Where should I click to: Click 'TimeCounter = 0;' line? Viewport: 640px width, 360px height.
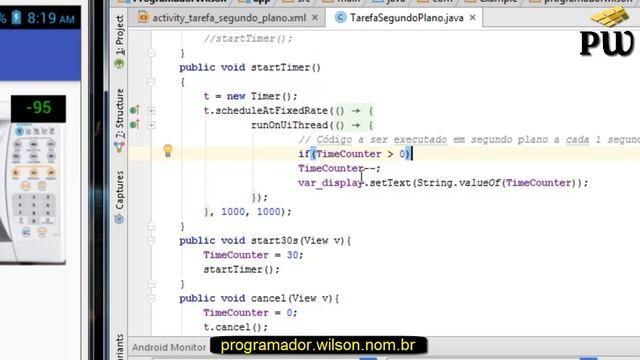250,313
